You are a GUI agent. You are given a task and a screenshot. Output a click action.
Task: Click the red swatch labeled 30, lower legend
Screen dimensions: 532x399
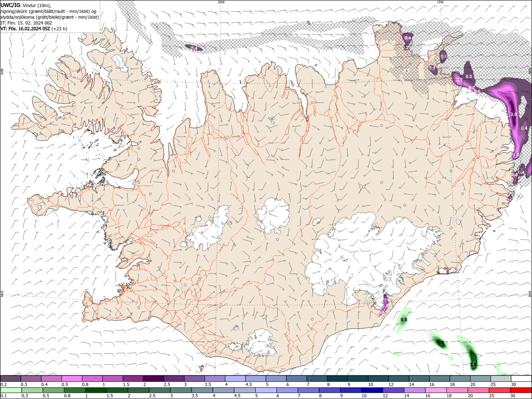[x=521, y=390]
